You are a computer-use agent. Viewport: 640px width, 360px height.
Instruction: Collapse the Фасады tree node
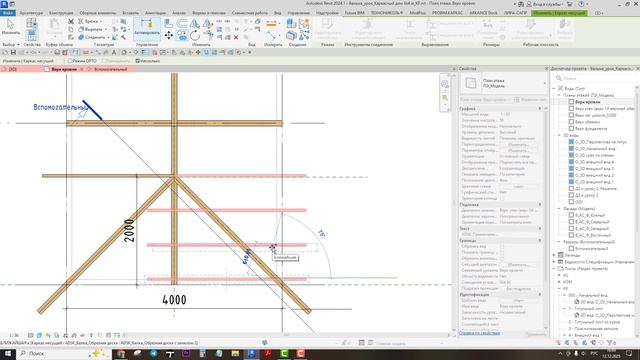point(559,208)
